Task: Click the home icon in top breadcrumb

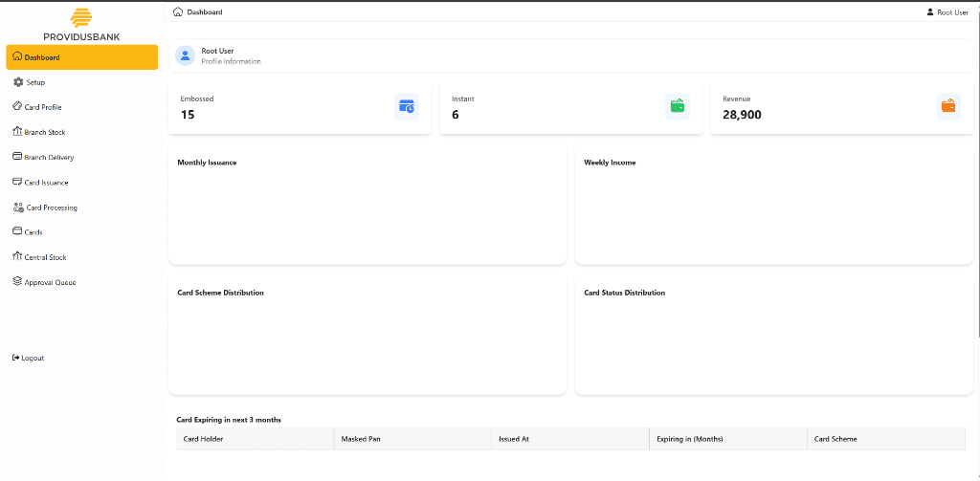Action: 178,11
